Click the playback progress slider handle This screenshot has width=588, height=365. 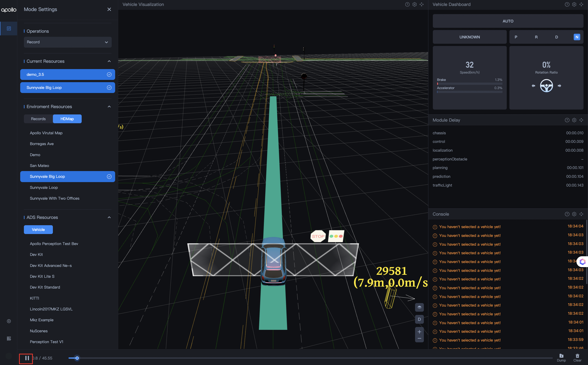coord(77,358)
